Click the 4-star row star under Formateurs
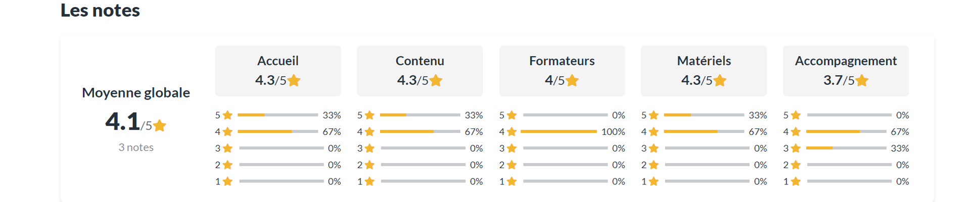The width and height of the screenshot is (980, 202). tap(511, 132)
